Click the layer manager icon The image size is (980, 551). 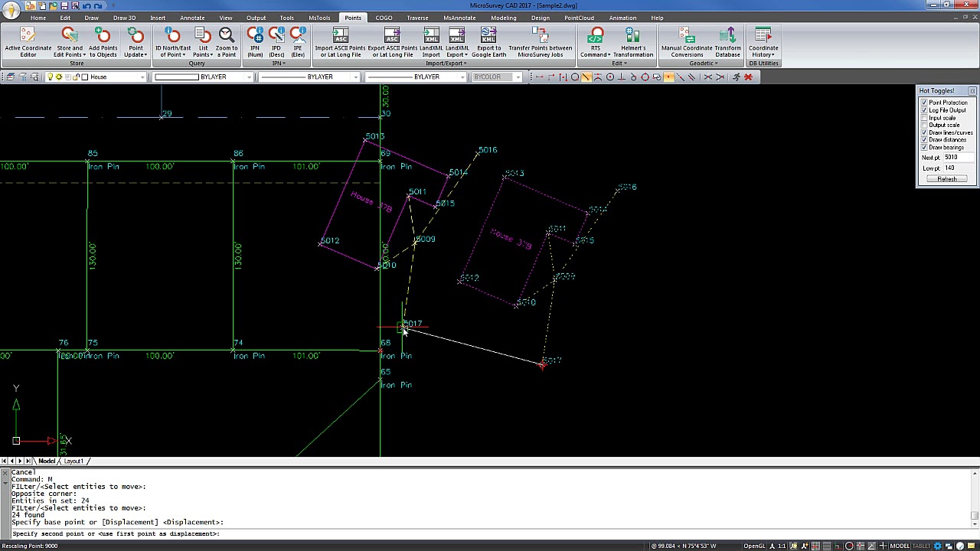tap(10, 77)
